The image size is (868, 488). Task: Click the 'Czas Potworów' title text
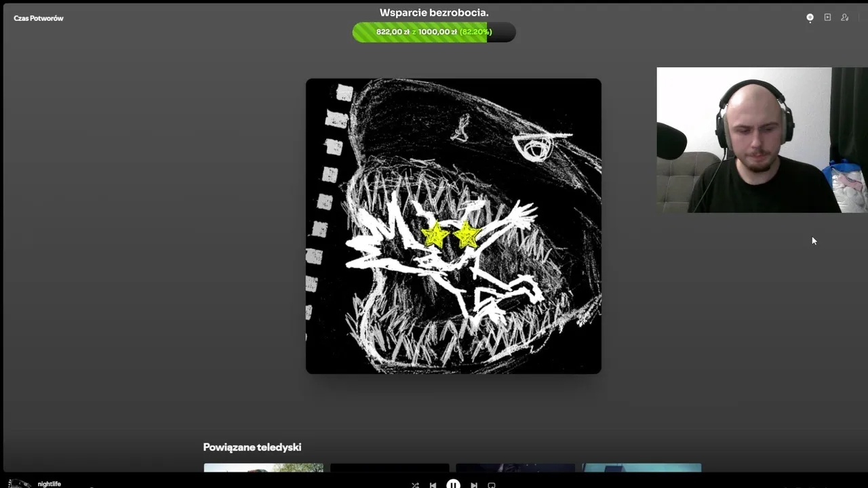click(39, 18)
